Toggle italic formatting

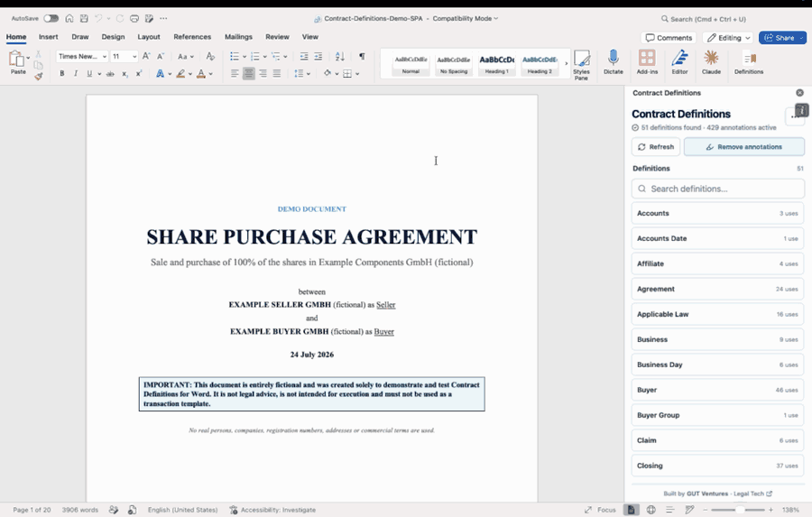[76, 74]
